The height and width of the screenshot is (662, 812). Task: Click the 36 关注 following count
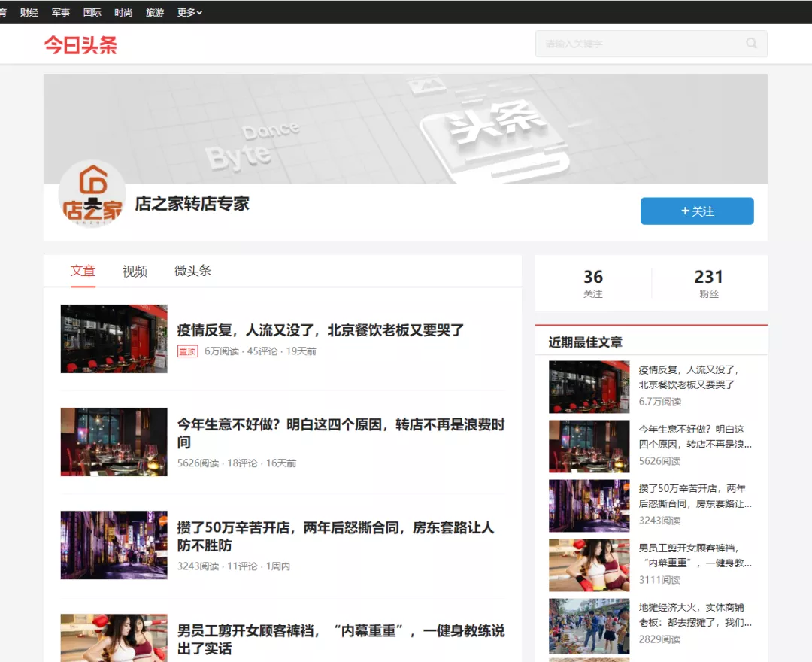pos(592,282)
